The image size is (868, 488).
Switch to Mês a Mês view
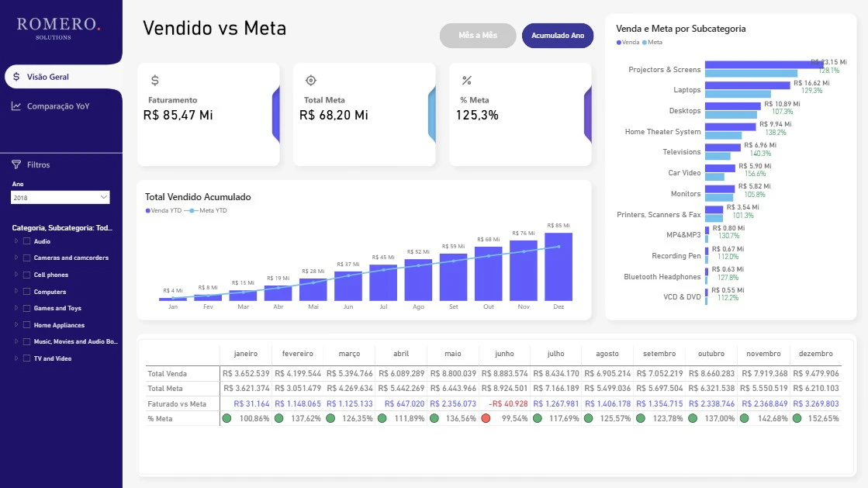[478, 36]
